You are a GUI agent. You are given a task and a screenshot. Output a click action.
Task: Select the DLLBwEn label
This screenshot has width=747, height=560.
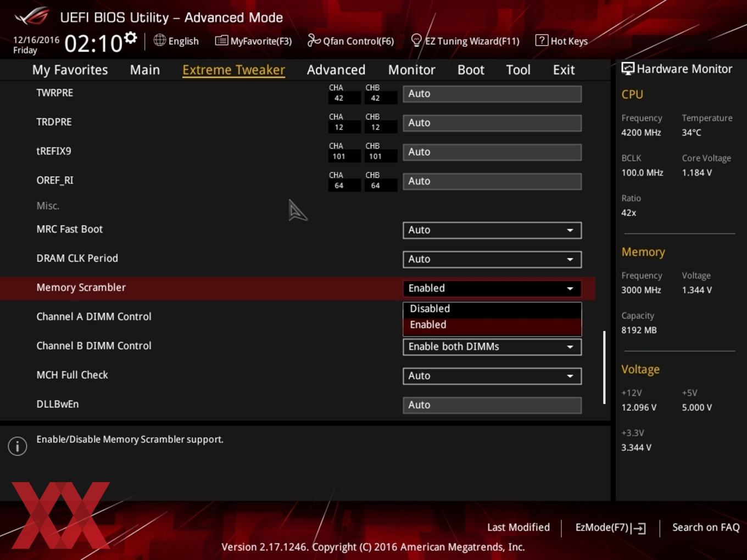point(58,404)
